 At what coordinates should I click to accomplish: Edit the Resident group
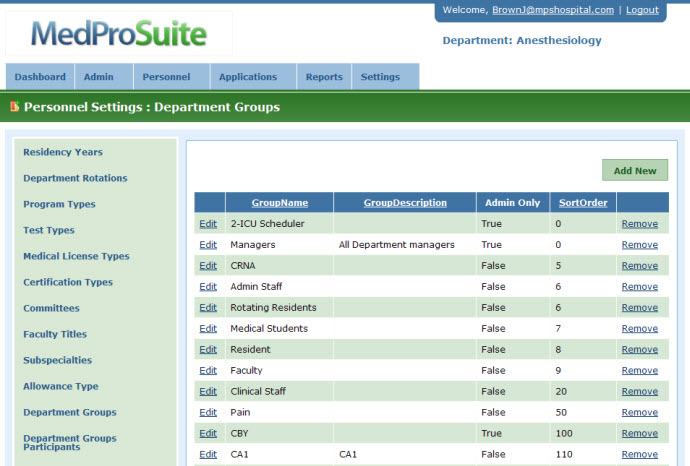(208, 349)
